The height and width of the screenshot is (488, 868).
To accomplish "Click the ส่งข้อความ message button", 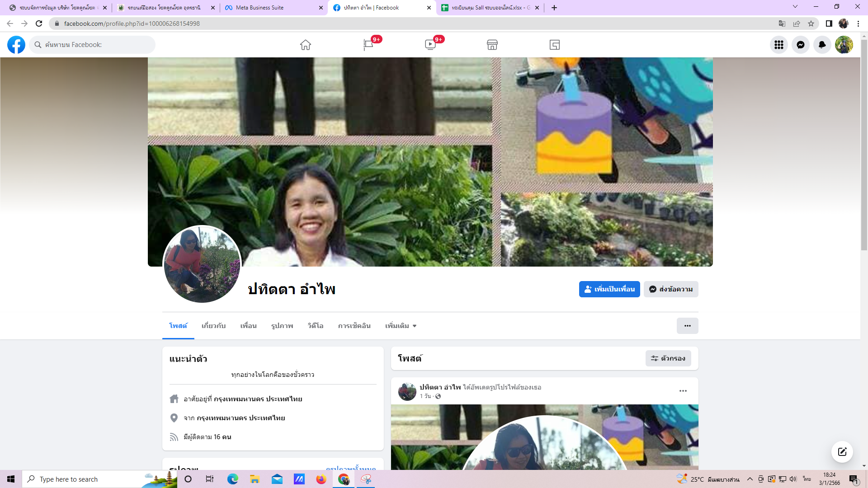I will point(671,289).
